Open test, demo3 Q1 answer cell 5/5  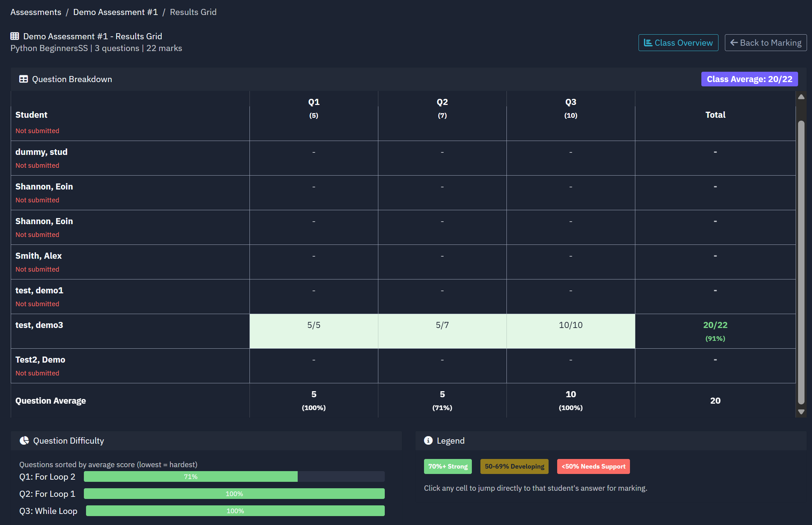(314, 331)
